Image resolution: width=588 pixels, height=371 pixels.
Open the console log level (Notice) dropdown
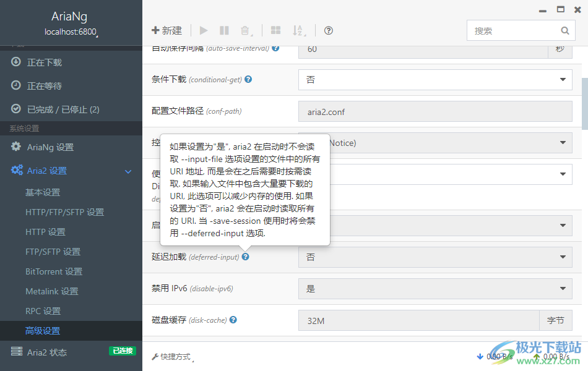451,143
